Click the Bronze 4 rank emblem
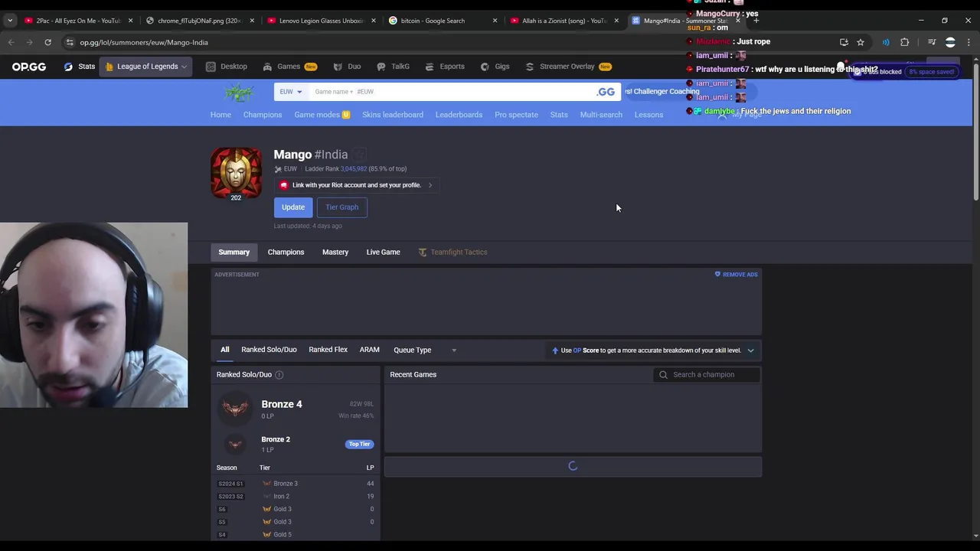980x551 pixels. (235, 408)
